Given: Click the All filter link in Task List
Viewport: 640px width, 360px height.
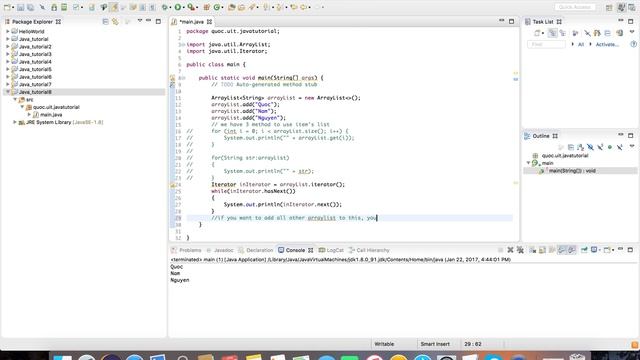Looking at the screenshot, I should pos(581,44).
